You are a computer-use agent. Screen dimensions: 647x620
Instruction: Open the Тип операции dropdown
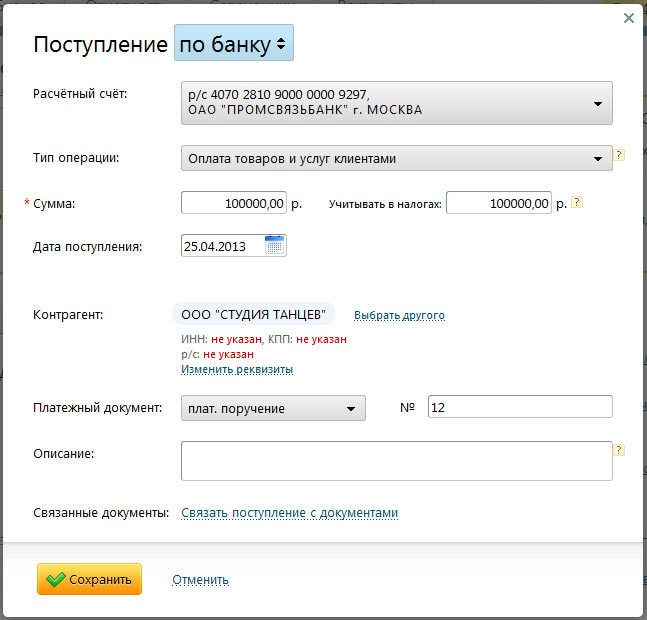[396, 158]
